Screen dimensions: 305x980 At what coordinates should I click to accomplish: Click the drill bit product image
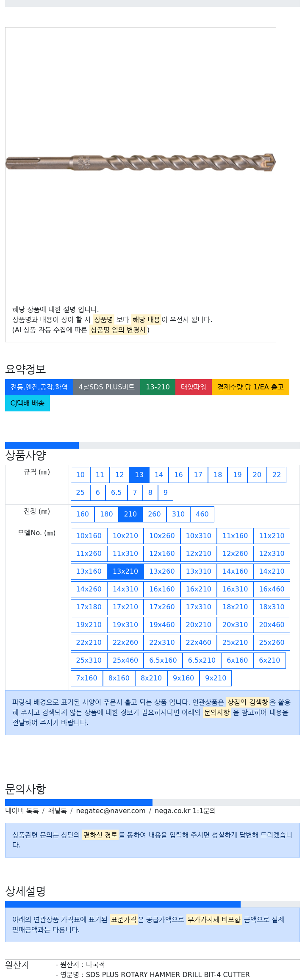pos(140,163)
